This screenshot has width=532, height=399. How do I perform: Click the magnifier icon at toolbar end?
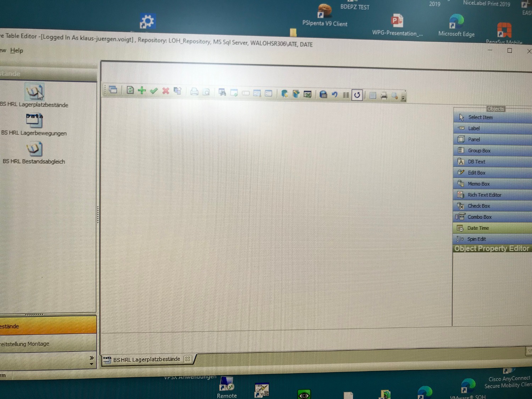click(x=394, y=96)
